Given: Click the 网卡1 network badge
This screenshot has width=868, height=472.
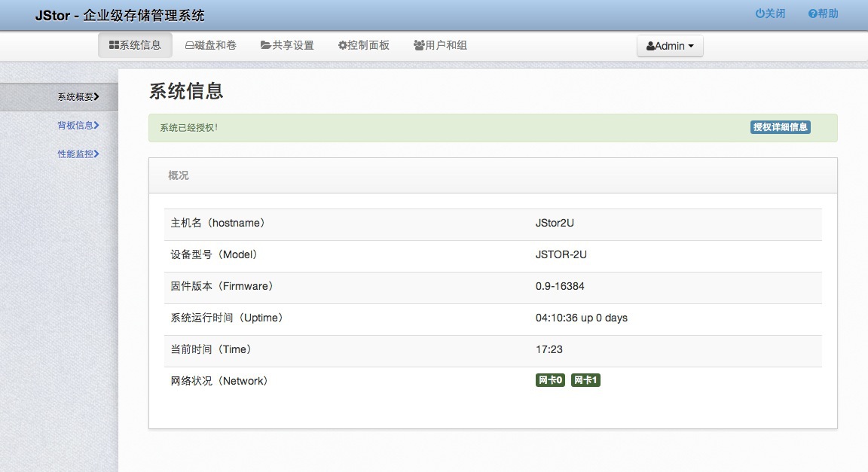Looking at the screenshot, I should [x=585, y=380].
